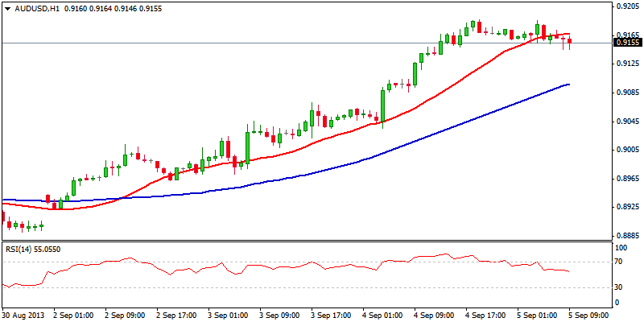
Task: Open the AUDUSD chart dropdown triangle
Action: pos(7,8)
